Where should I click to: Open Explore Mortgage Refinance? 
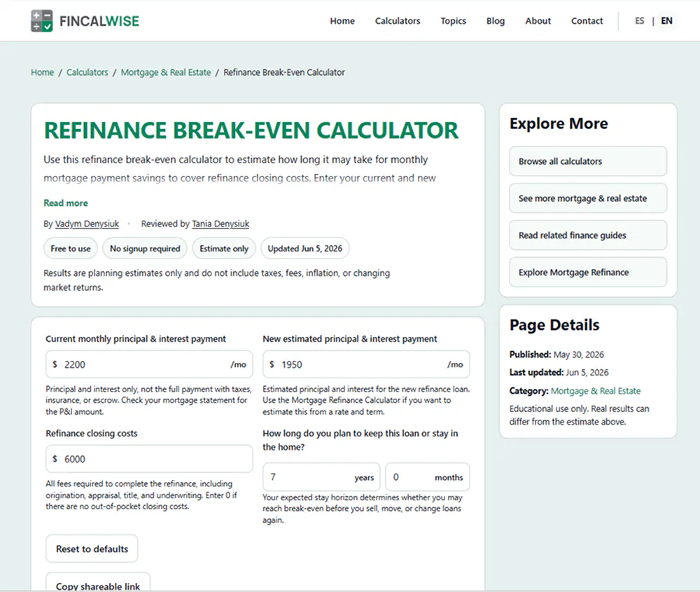pos(588,273)
